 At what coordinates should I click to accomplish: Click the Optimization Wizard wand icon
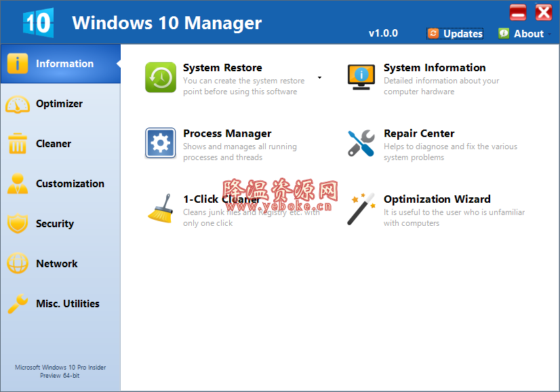tap(361, 209)
